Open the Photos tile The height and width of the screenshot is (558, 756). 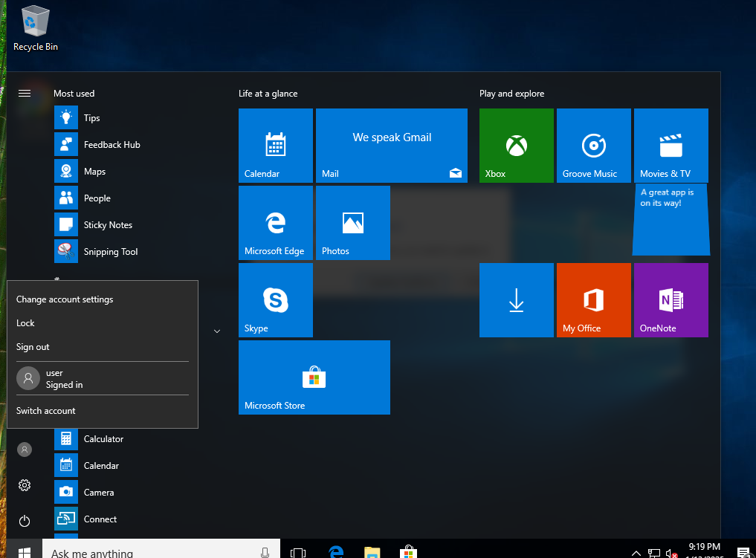[353, 223]
